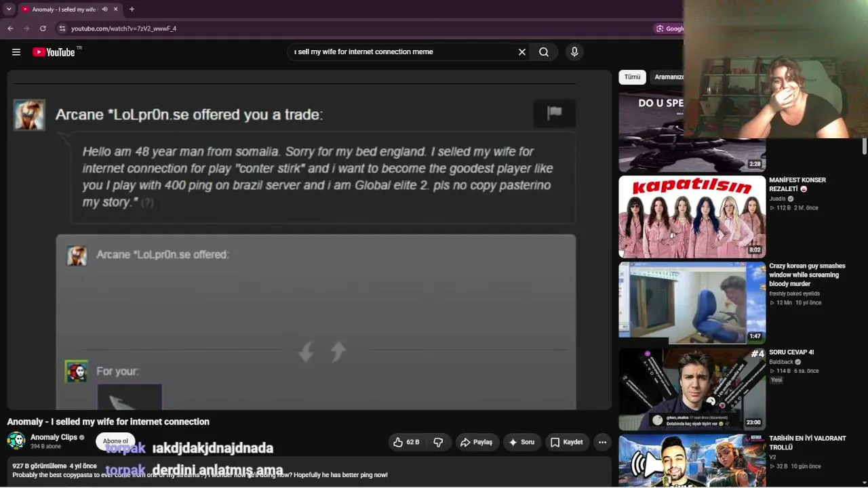Open a new browser tab
This screenshot has height=488, width=868.
coord(132,9)
